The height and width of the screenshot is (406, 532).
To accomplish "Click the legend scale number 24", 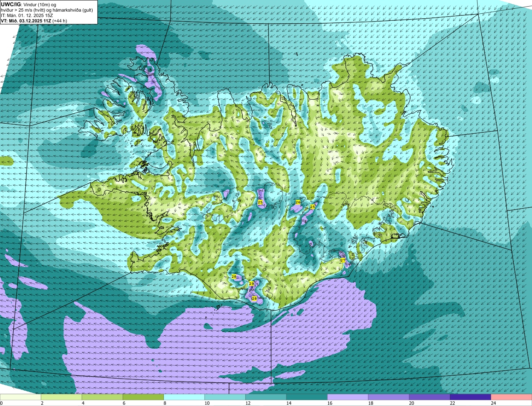I will tap(493, 403).
